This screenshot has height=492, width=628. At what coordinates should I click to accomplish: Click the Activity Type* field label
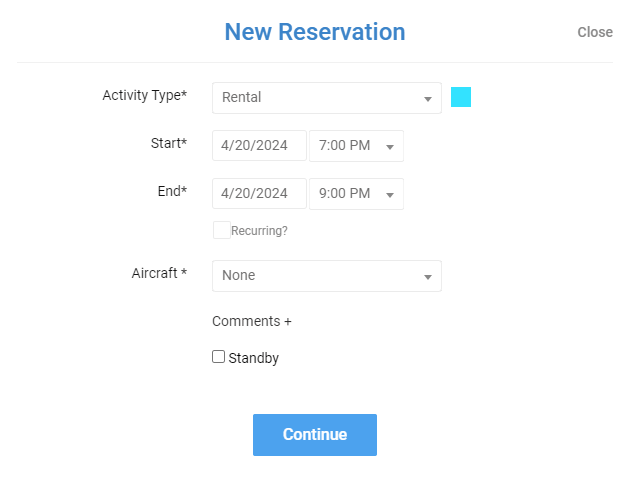coord(144,96)
